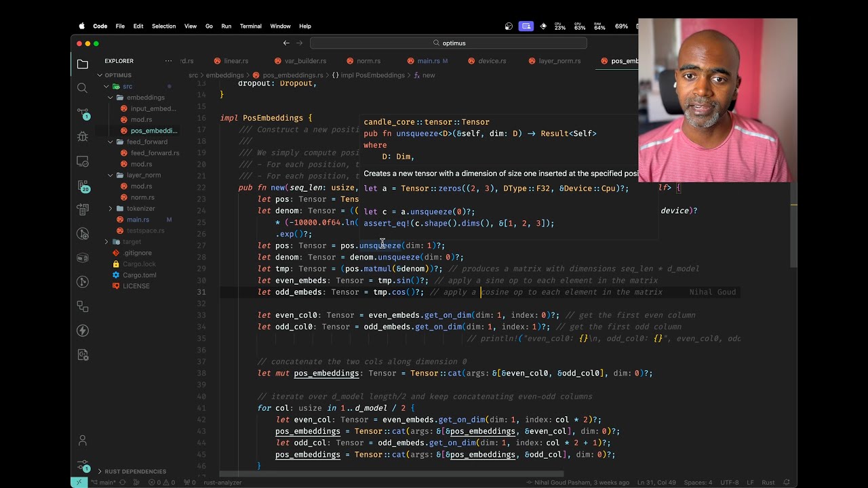Open the Manage settings icon with badge
The width and height of the screenshot is (868, 488).
point(83,465)
